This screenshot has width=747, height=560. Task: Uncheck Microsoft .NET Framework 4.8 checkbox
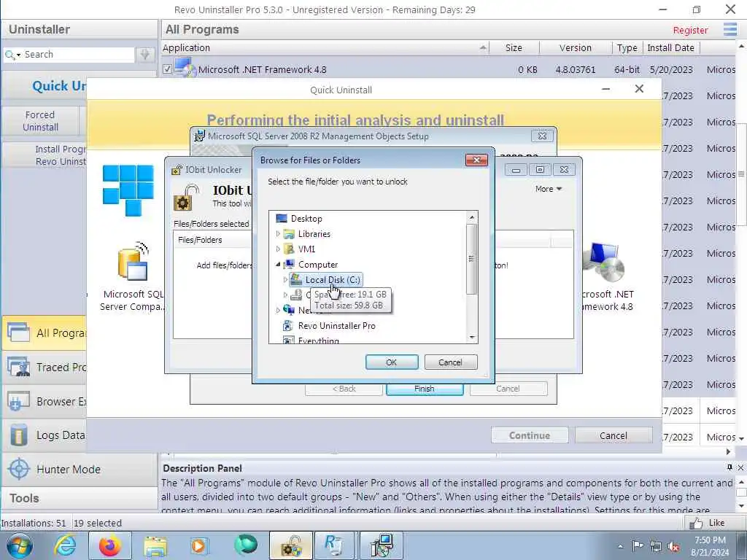point(167,69)
